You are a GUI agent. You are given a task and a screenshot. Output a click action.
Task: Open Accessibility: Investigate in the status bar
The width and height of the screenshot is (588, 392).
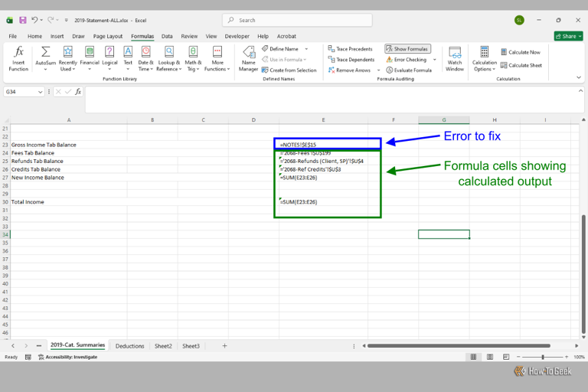pyautogui.click(x=68, y=357)
